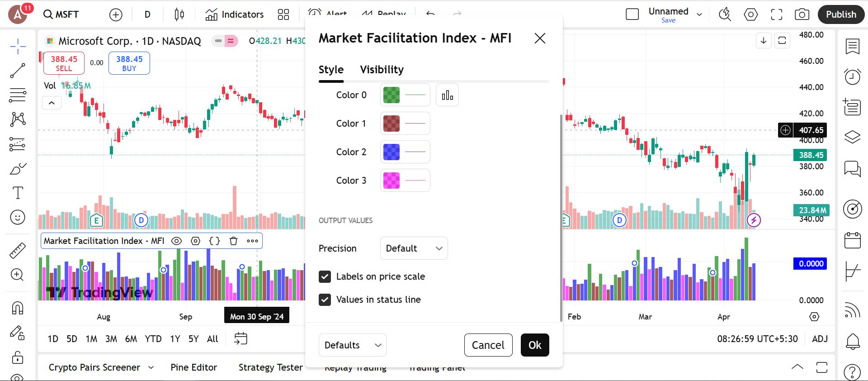868x381 pixels.
Task: Select the crosshair cursor tool
Action: pyautogui.click(x=18, y=46)
